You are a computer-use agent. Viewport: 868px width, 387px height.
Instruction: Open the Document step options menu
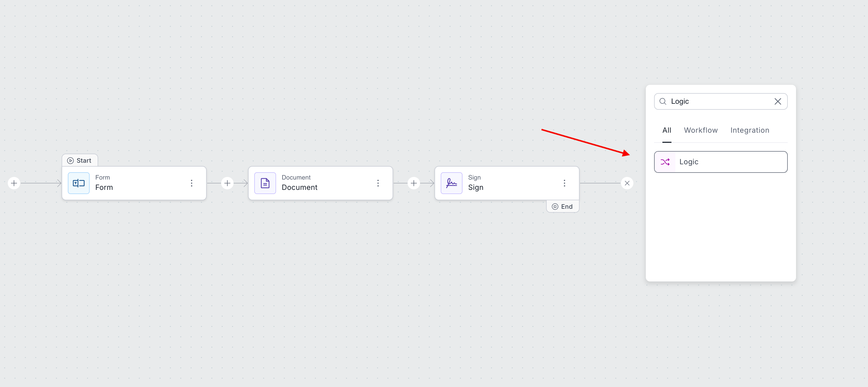pos(378,183)
